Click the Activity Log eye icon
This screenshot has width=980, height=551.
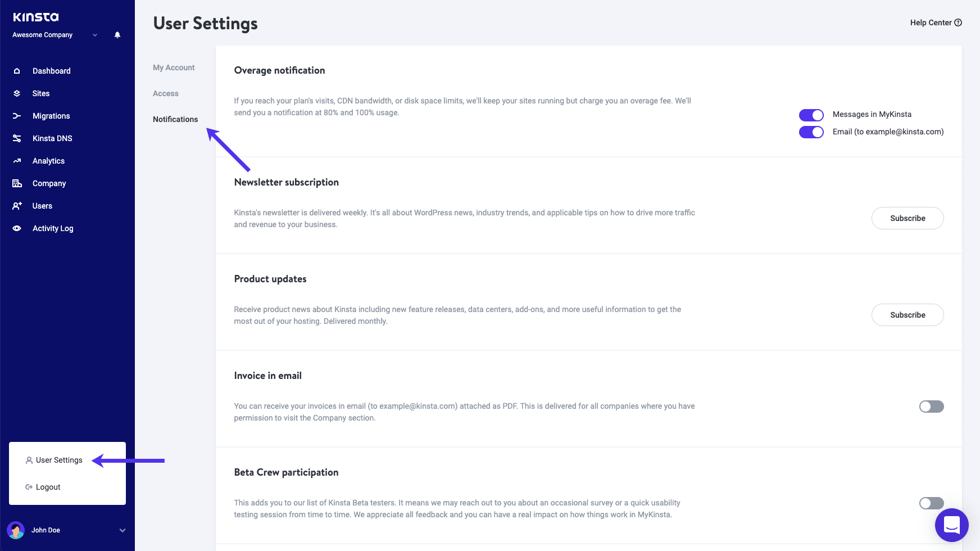coord(17,228)
